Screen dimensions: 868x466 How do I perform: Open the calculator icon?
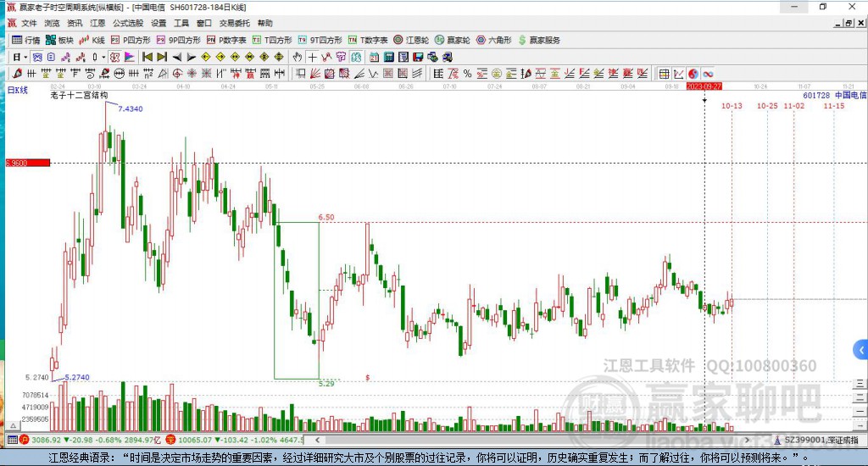388,57
